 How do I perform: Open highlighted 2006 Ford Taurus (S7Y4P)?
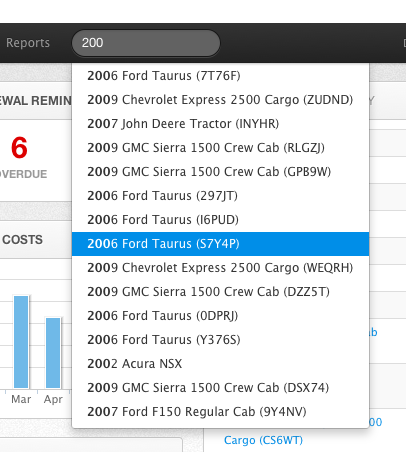[x=220, y=244]
